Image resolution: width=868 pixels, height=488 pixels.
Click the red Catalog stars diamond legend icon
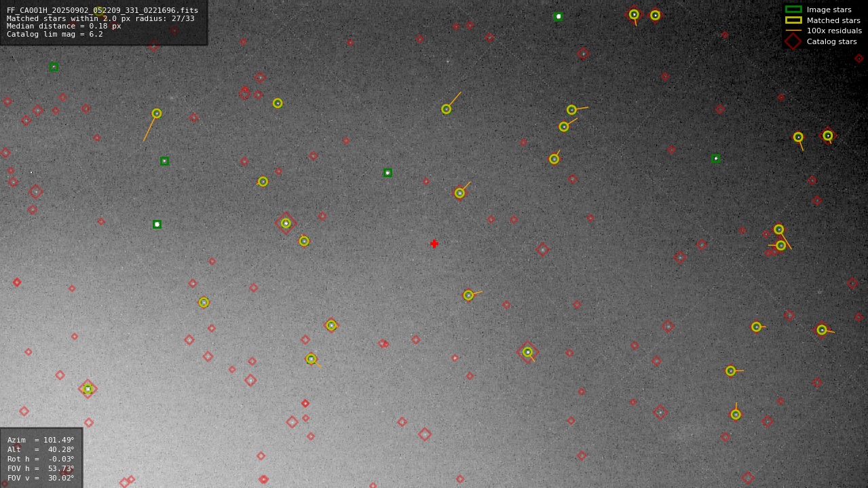tap(793, 41)
